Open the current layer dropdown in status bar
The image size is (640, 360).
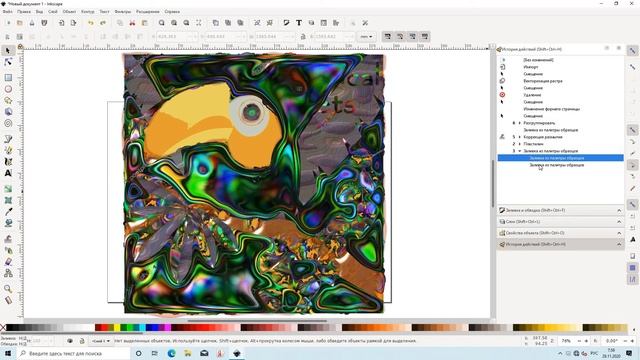(100, 340)
